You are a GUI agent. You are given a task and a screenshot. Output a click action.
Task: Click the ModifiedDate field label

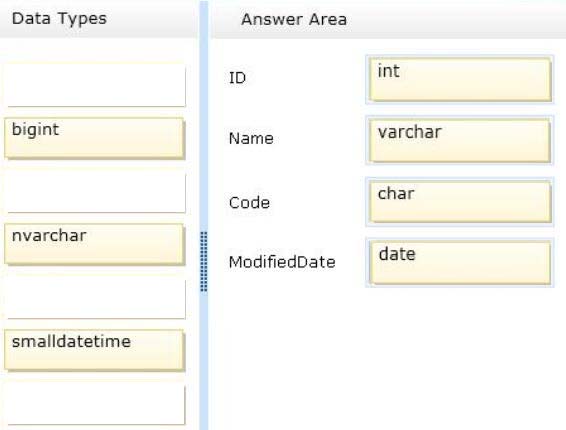point(282,262)
